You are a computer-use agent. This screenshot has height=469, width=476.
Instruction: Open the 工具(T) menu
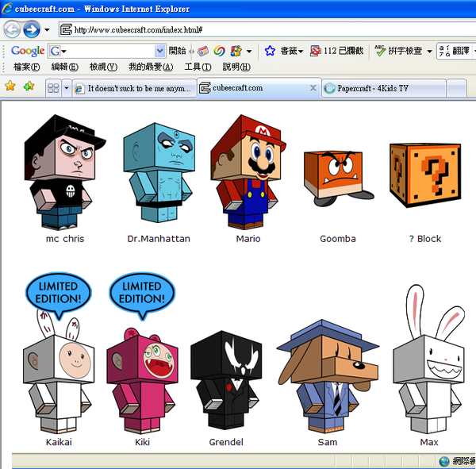[x=198, y=67]
